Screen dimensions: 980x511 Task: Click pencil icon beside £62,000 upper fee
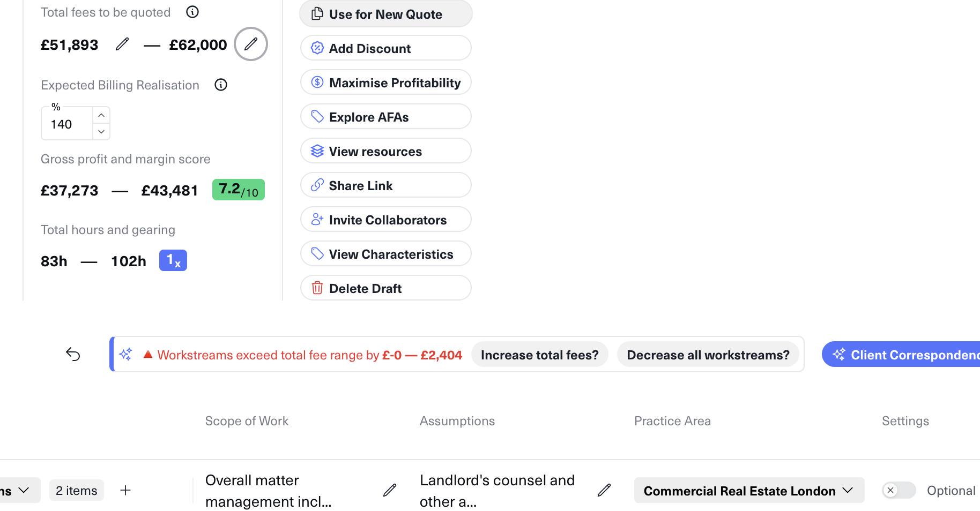(251, 44)
